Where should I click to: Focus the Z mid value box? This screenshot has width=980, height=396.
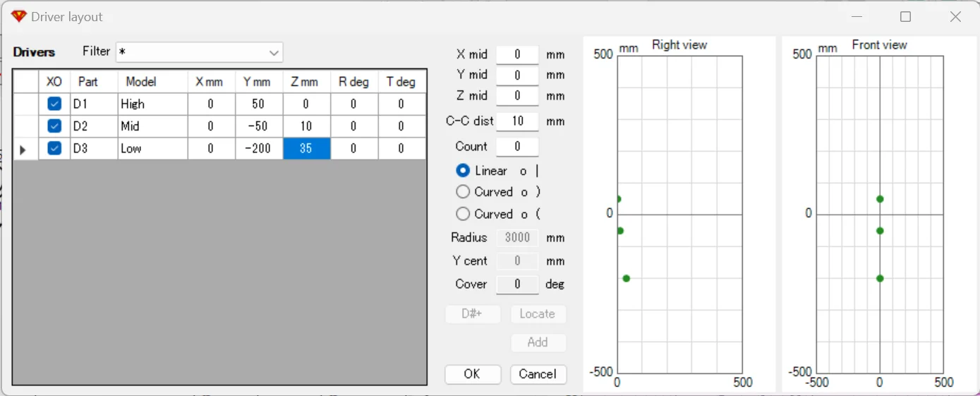pos(517,96)
